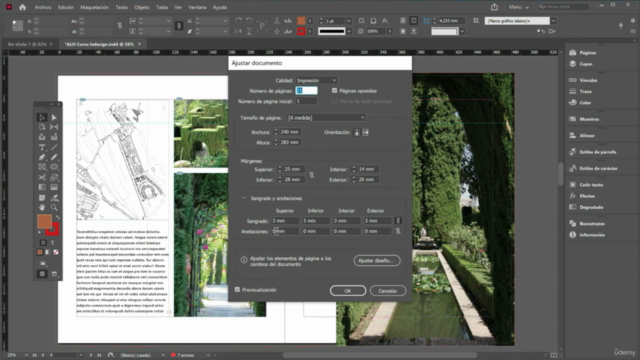Select the Direct Selection tool
The image size is (640, 360).
coord(54,117)
